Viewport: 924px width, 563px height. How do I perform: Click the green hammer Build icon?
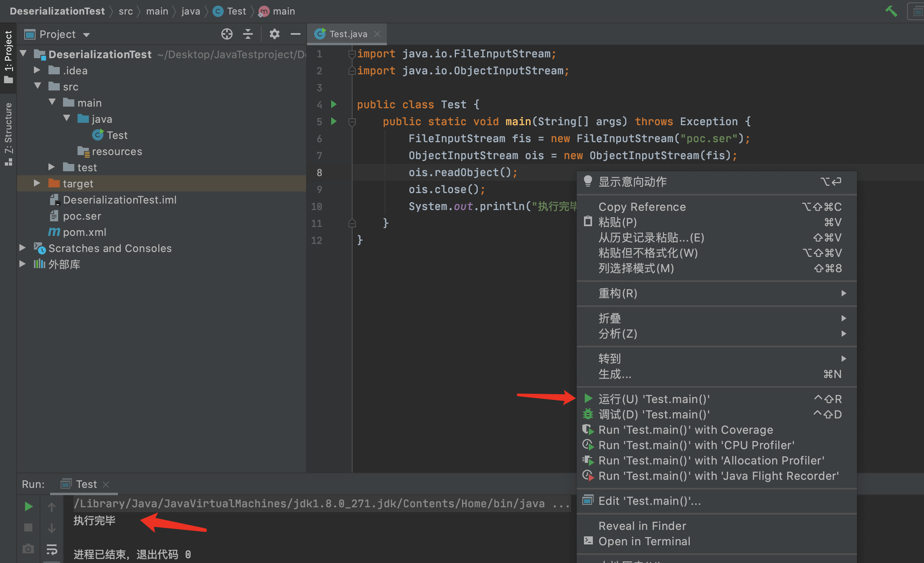(891, 11)
